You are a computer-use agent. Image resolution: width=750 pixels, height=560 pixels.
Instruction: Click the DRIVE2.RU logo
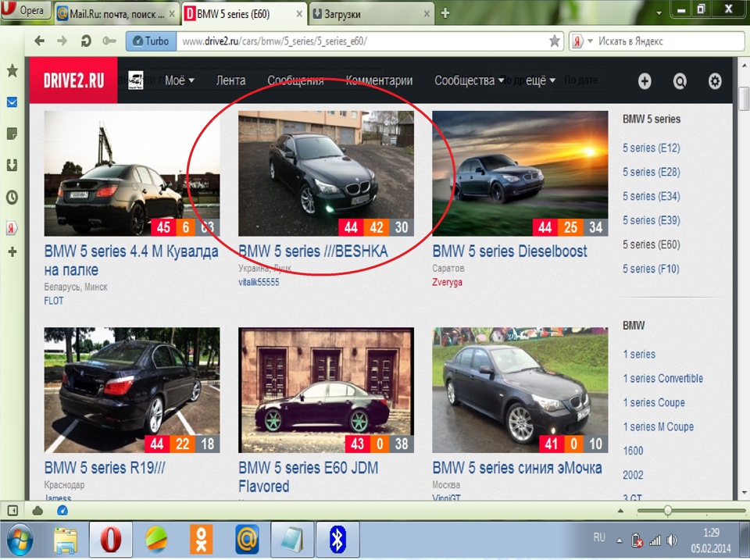pos(73,80)
